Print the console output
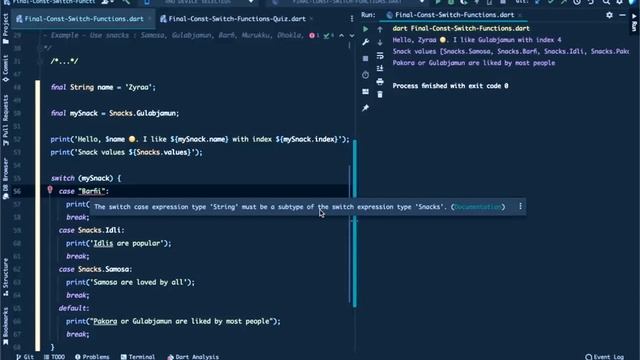640x360 pixels. click(380, 82)
